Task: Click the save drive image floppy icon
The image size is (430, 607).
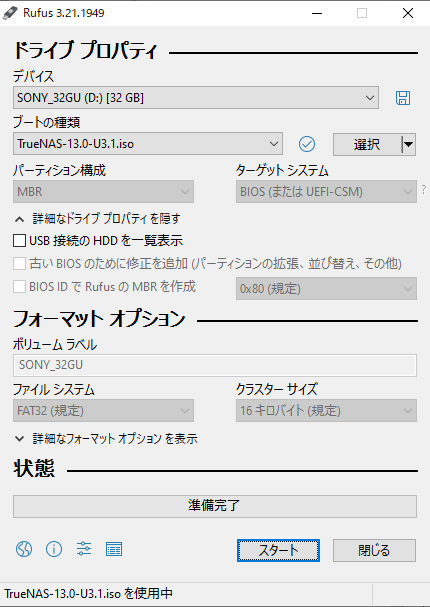Action: point(403,98)
